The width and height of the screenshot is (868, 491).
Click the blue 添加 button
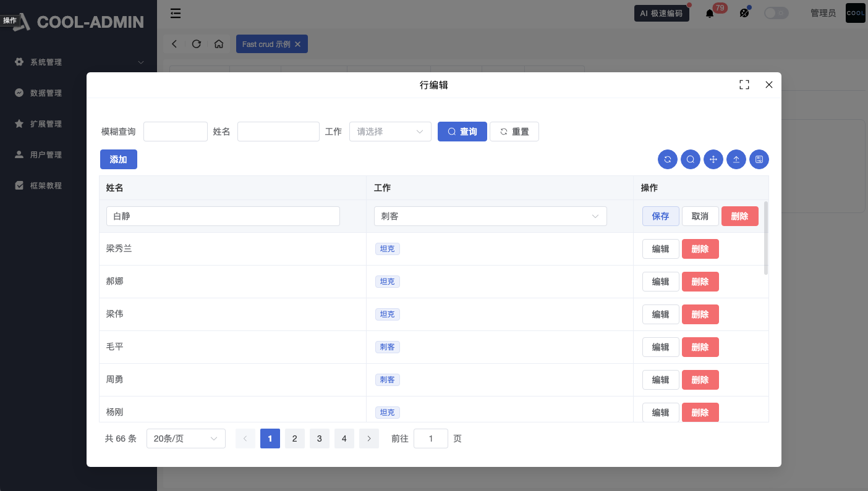(119, 159)
